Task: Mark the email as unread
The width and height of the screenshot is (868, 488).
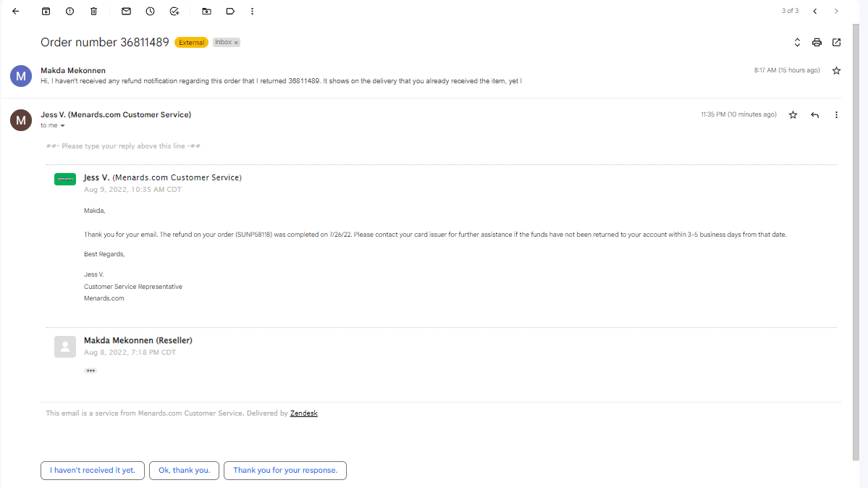Action: [x=126, y=11]
